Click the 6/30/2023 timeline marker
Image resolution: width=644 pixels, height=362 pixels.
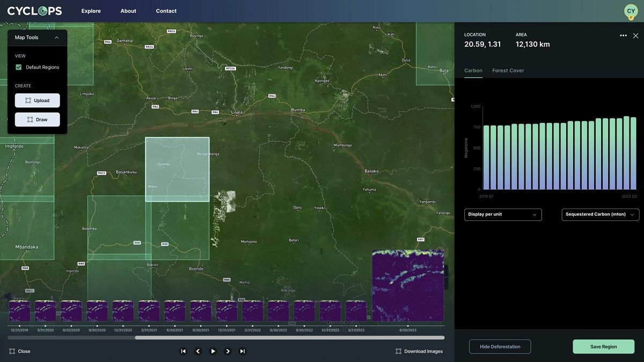(408, 326)
